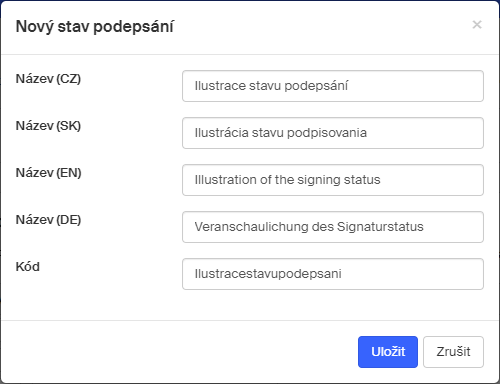Click the Název (SK) label

(x=48, y=126)
